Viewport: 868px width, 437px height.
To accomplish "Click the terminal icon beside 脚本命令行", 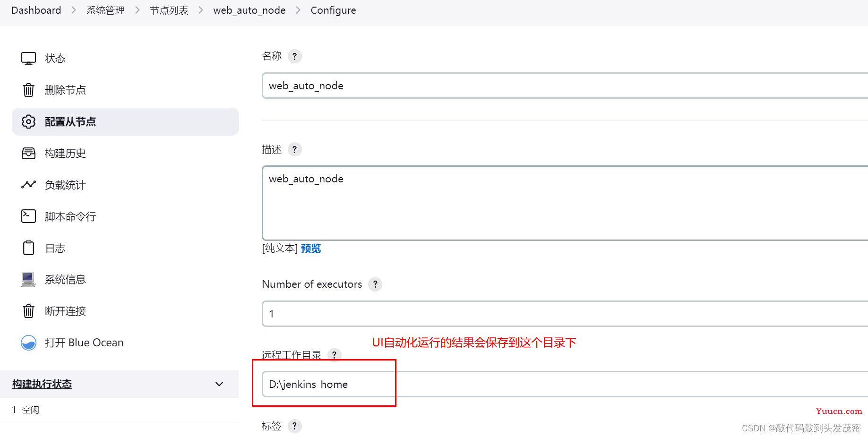I will tap(28, 216).
